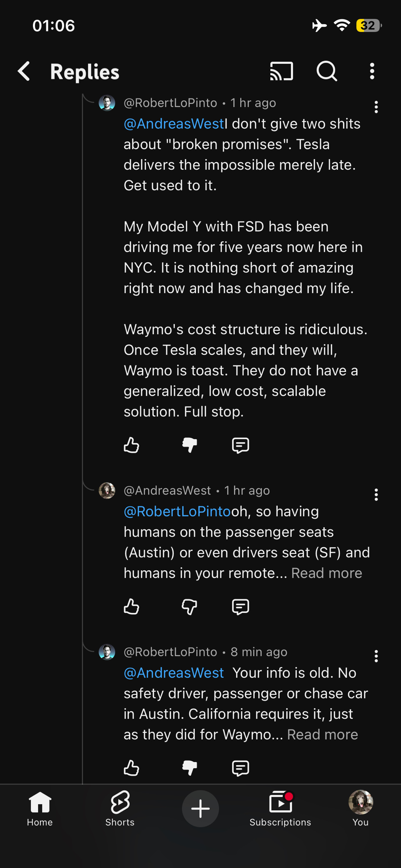Toggle dislike on RobertLoPinto's first comment
401x868 pixels.
190,445
